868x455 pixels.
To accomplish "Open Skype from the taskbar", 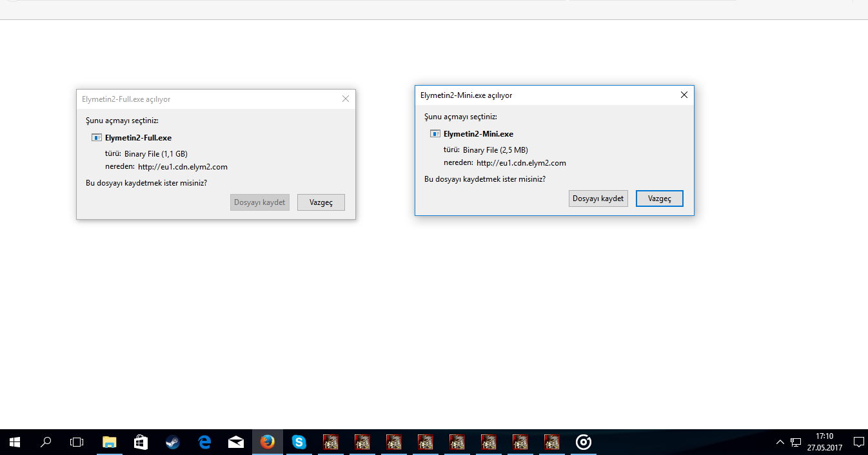I will 299,442.
